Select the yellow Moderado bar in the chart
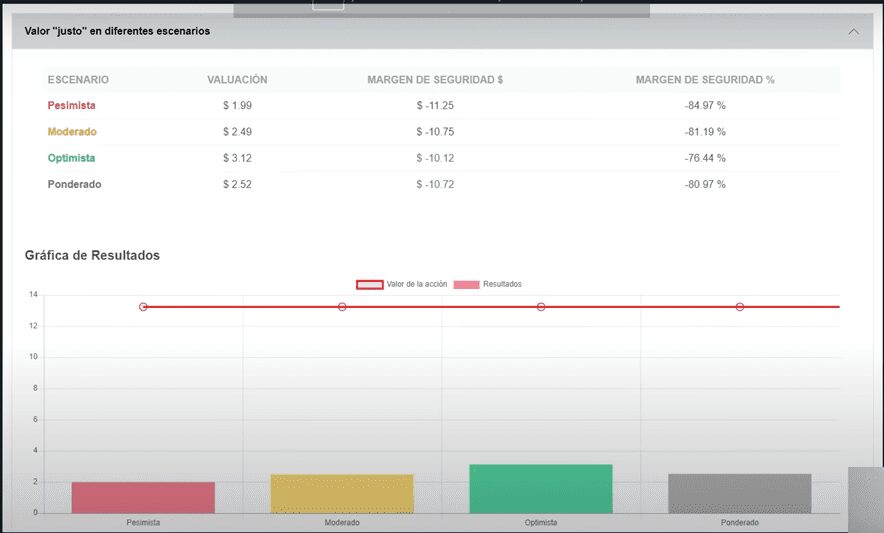Viewport: 884px width, 533px height. click(342, 493)
